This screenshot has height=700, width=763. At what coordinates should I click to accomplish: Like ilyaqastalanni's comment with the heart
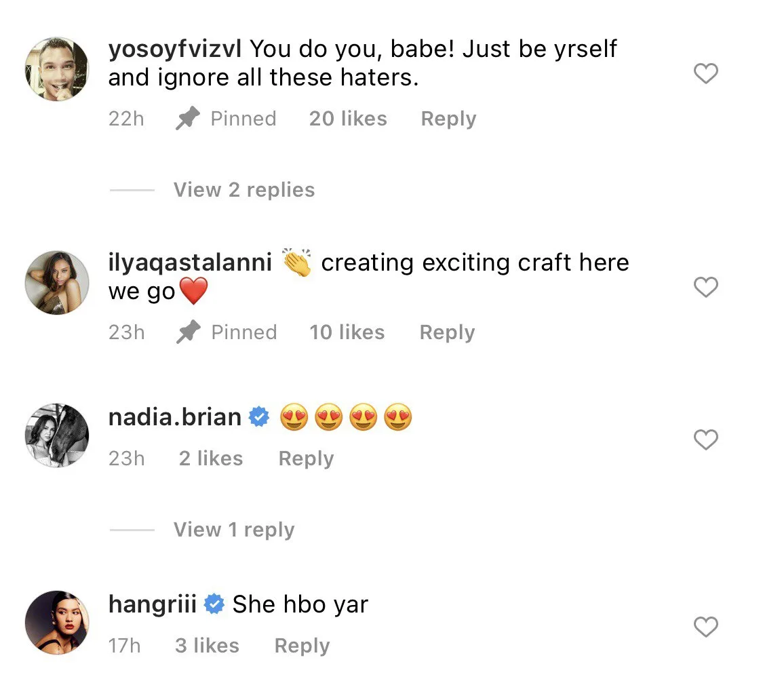click(706, 288)
